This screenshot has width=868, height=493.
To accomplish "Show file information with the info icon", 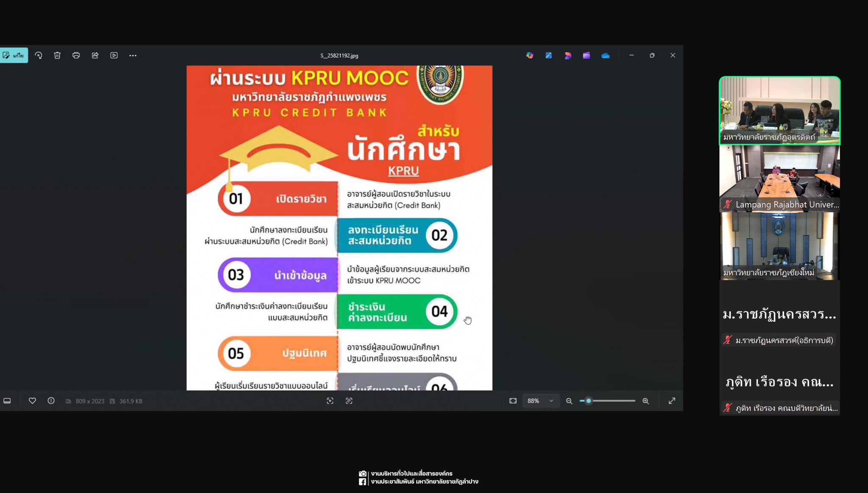I will (x=51, y=401).
